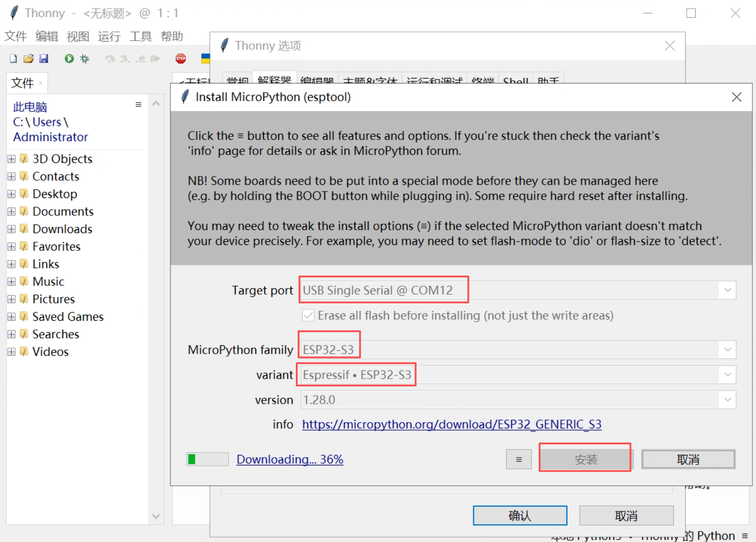Expand the Pictures tree node
756x542 pixels.
[x=11, y=299]
